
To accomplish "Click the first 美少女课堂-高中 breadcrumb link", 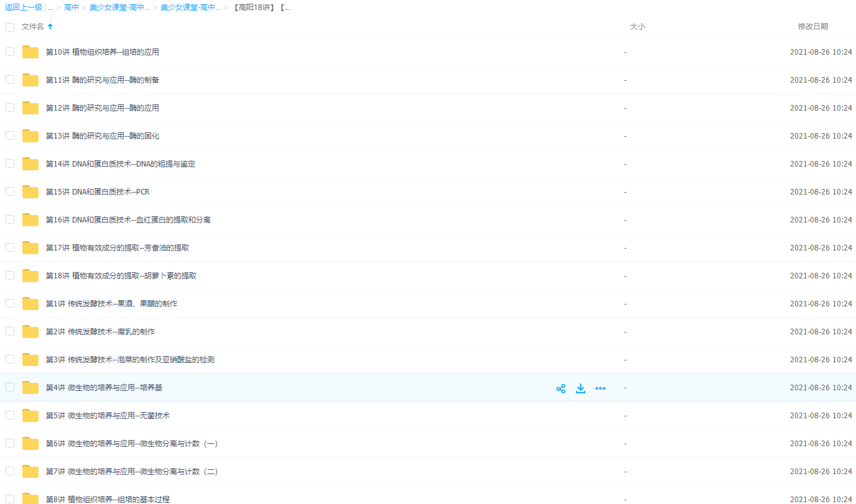I will [119, 8].
